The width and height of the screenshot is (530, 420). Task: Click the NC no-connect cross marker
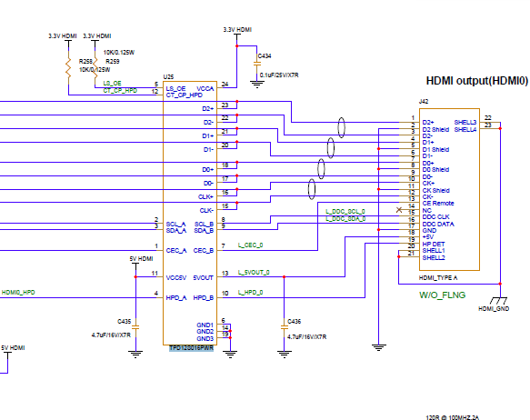[x=399, y=210]
